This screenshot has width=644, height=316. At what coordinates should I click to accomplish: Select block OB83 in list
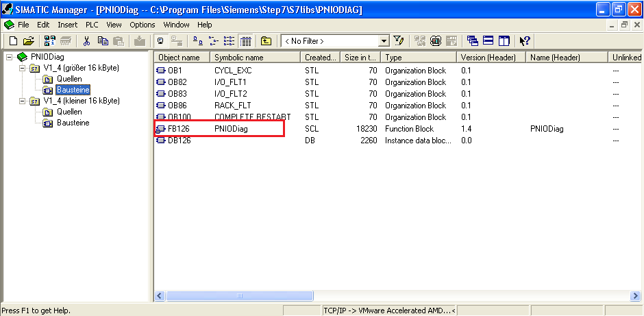177,94
